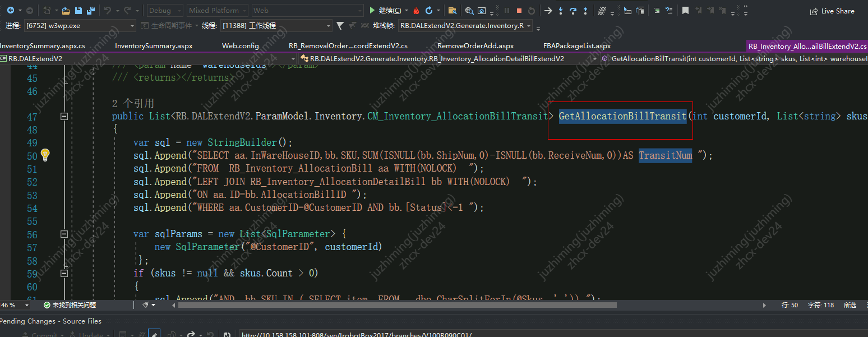This screenshot has width=868, height=337.
Task: Click the Step Over debug icon
Action: [x=573, y=11]
